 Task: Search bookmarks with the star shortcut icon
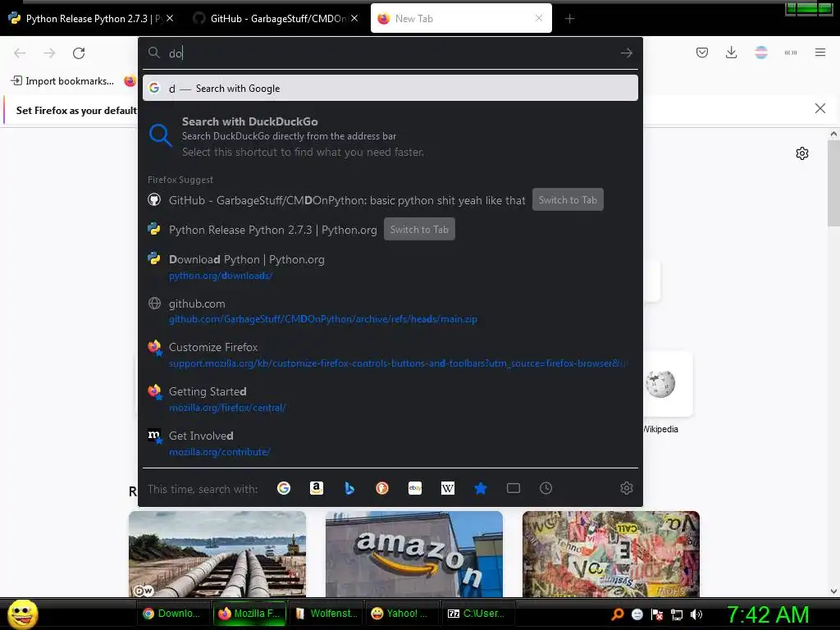481,488
